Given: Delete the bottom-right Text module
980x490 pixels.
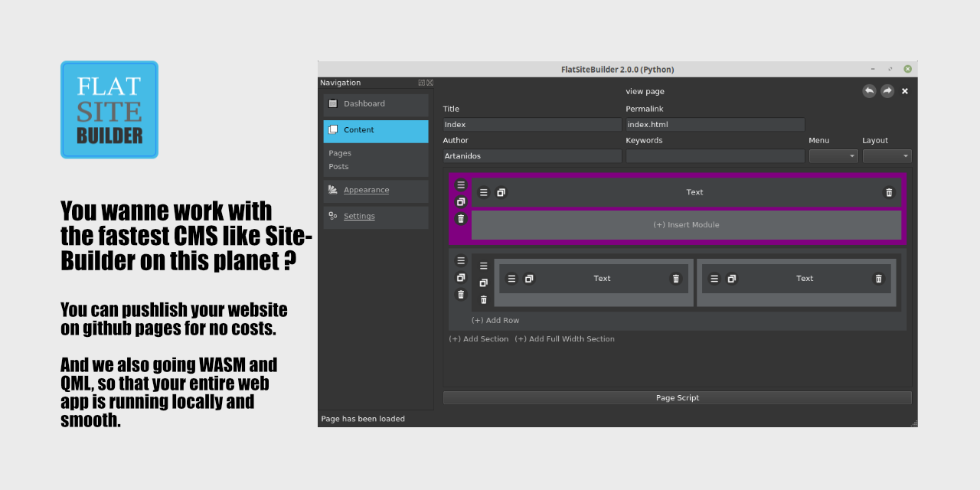Looking at the screenshot, I should coord(878,279).
